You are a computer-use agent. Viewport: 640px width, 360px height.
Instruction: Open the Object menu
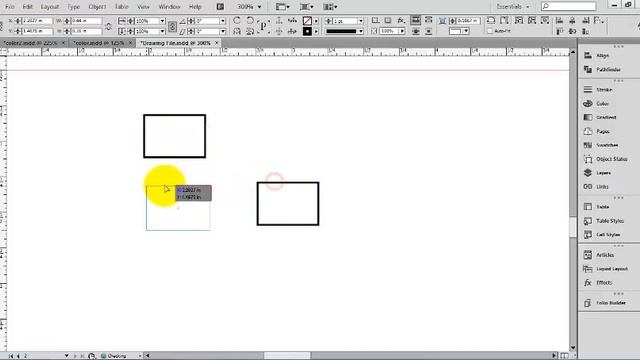click(97, 7)
